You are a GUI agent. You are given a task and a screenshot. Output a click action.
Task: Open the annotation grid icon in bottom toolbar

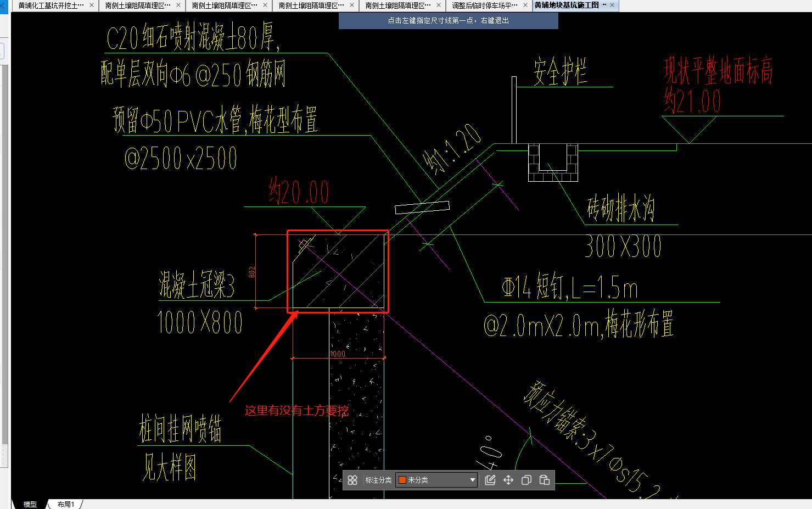pyautogui.click(x=352, y=480)
